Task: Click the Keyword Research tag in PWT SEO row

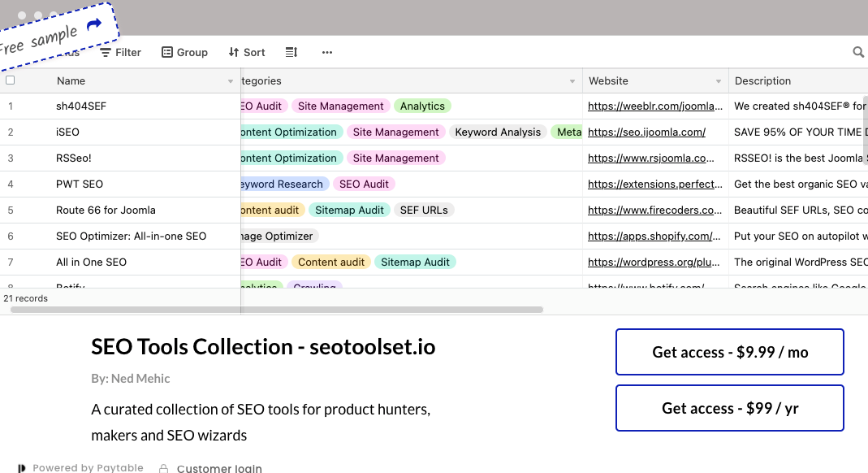Action: (x=285, y=184)
